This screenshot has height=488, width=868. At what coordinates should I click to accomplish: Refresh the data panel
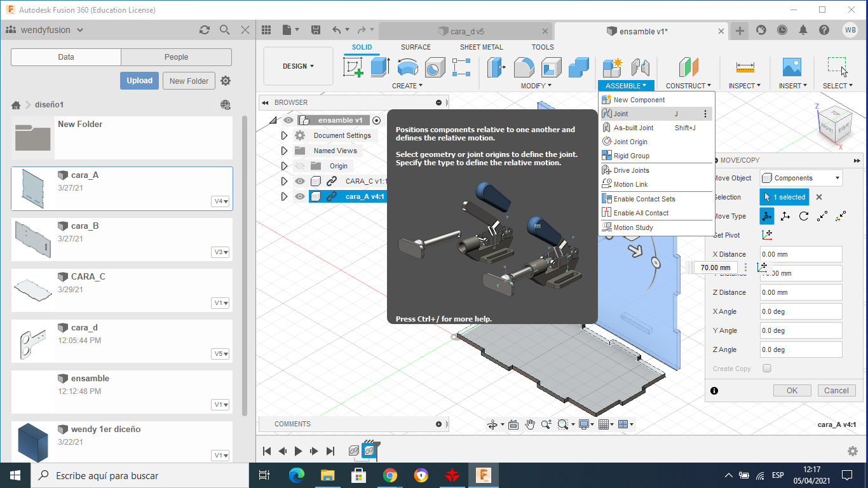[205, 30]
